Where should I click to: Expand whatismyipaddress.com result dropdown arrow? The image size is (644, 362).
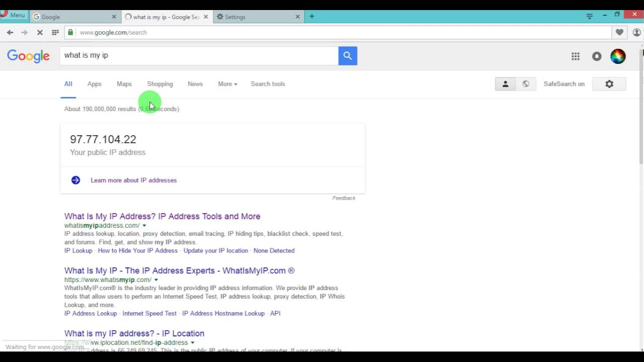pyautogui.click(x=144, y=226)
